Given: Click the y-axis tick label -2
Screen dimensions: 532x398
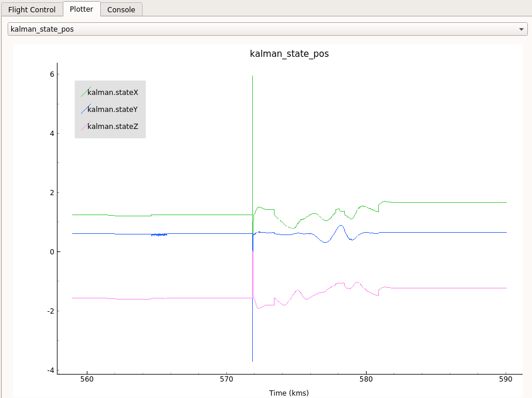Looking at the screenshot, I should coord(50,311).
